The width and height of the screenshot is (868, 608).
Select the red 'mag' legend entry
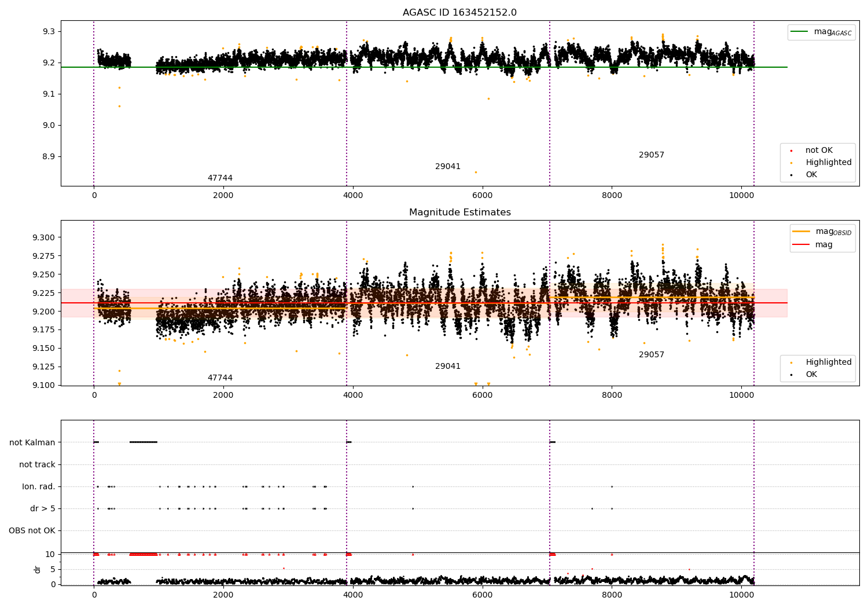tap(812, 245)
